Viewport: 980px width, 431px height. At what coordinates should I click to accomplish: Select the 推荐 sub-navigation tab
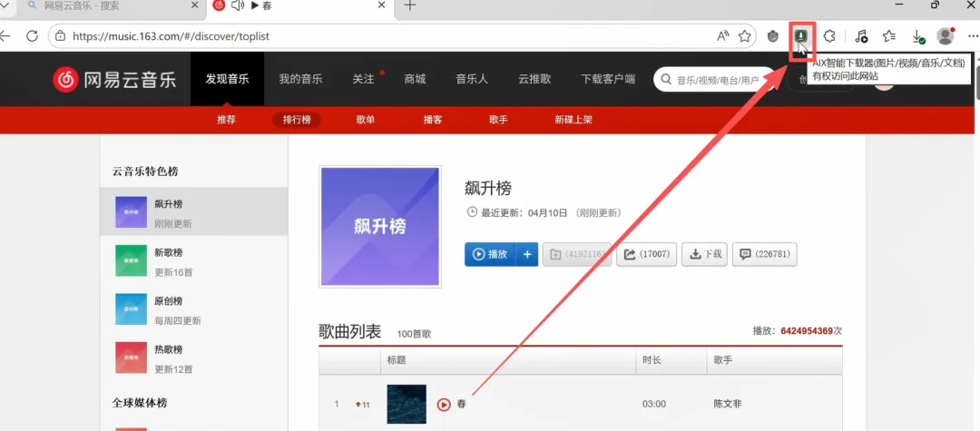coord(226,120)
